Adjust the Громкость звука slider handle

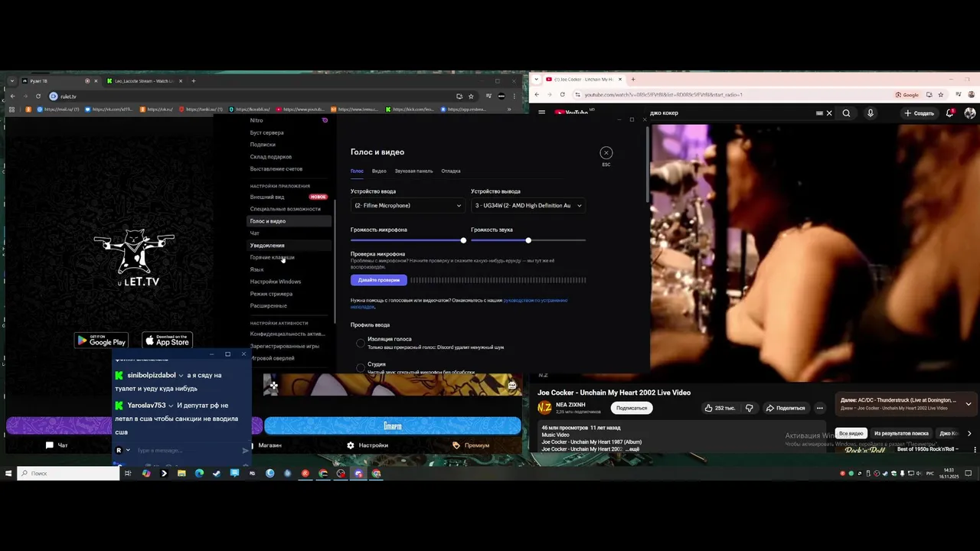click(x=528, y=240)
